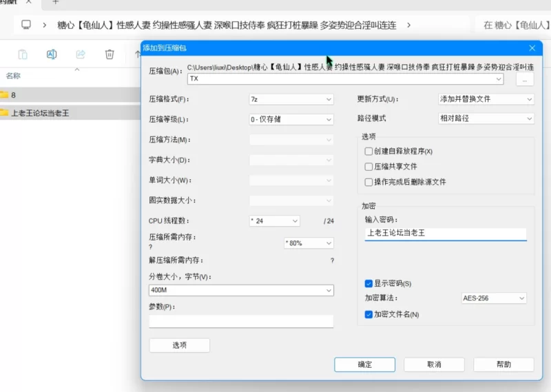Open the 压缩方法 dropdown
Viewport: 551px width, 392px height.
[291, 140]
